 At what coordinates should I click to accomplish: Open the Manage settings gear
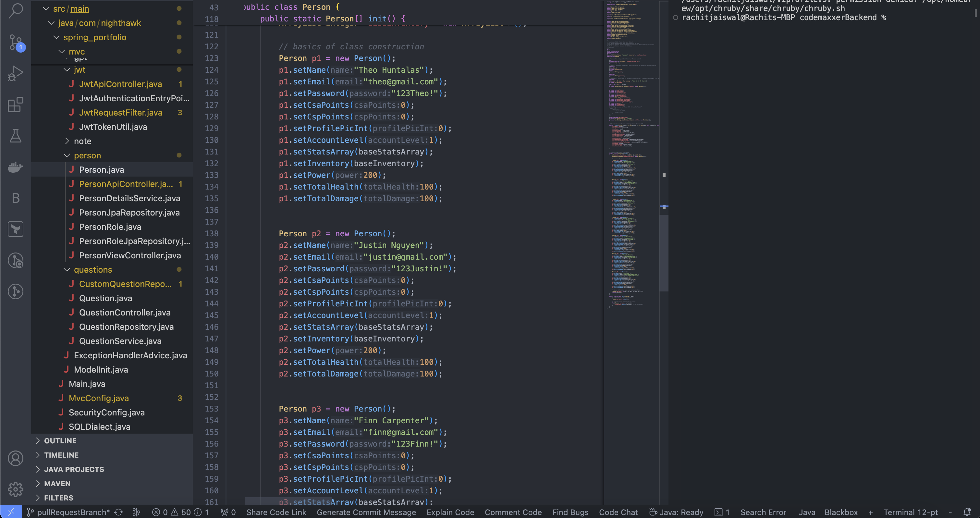[x=16, y=490]
